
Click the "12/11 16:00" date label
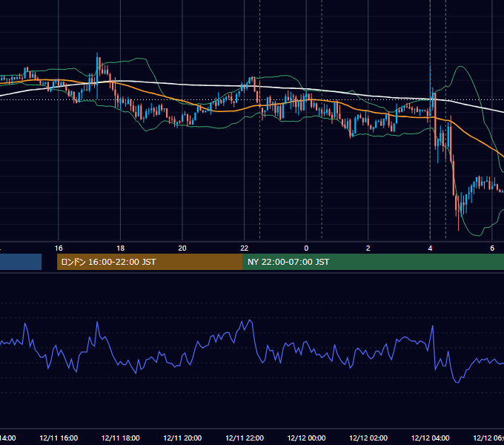[59, 438]
